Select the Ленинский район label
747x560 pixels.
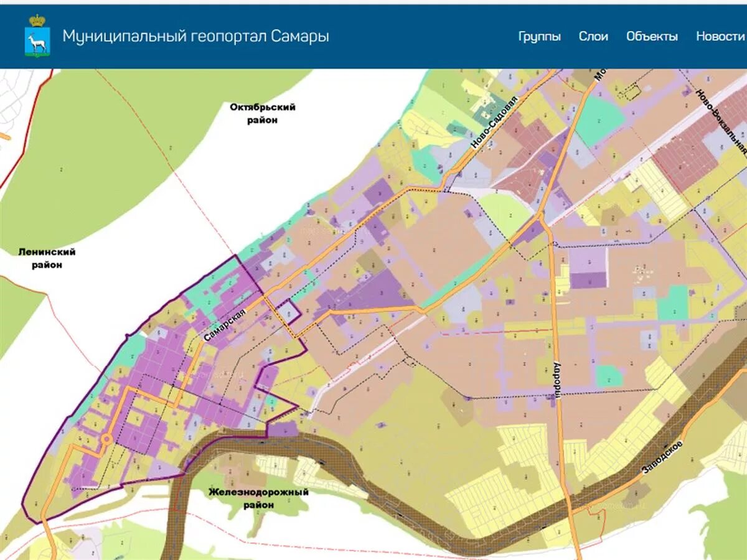(x=47, y=259)
